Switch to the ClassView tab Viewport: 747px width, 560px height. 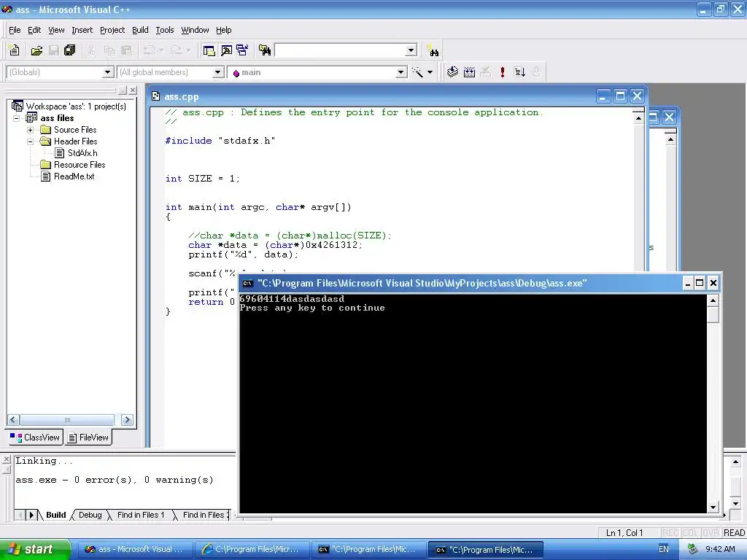point(35,437)
